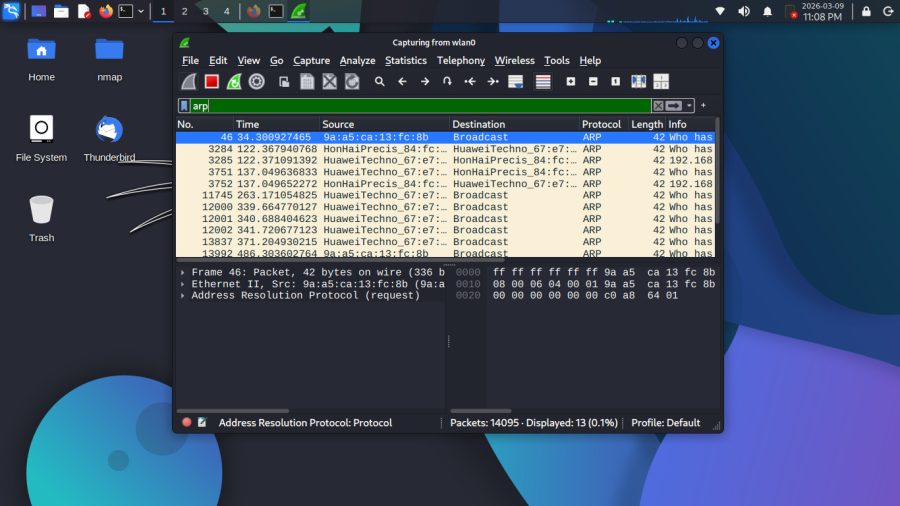The image size is (900, 506).
Task: Toggle packet list colorization
Action: (x=543, y=82)
